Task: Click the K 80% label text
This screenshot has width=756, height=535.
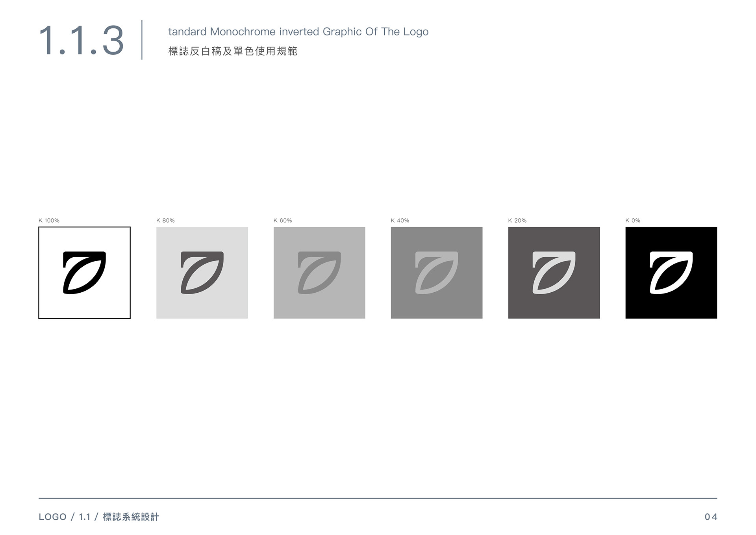Action: (x=165, y=221)
